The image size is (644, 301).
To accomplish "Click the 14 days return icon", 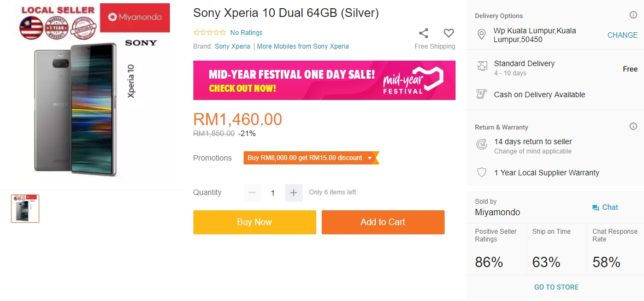I will pos(482,145).
